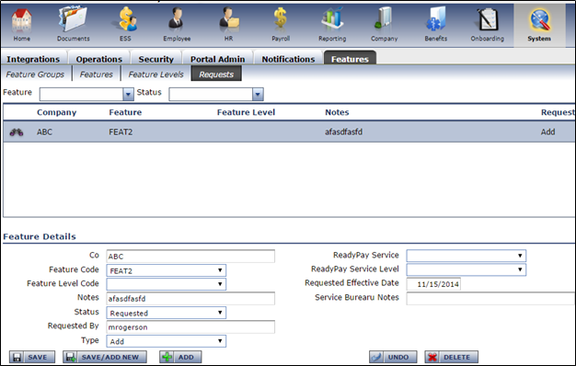576x366 pixels.
Task: Click the DELETE button
Action: (x=451, y=357)
